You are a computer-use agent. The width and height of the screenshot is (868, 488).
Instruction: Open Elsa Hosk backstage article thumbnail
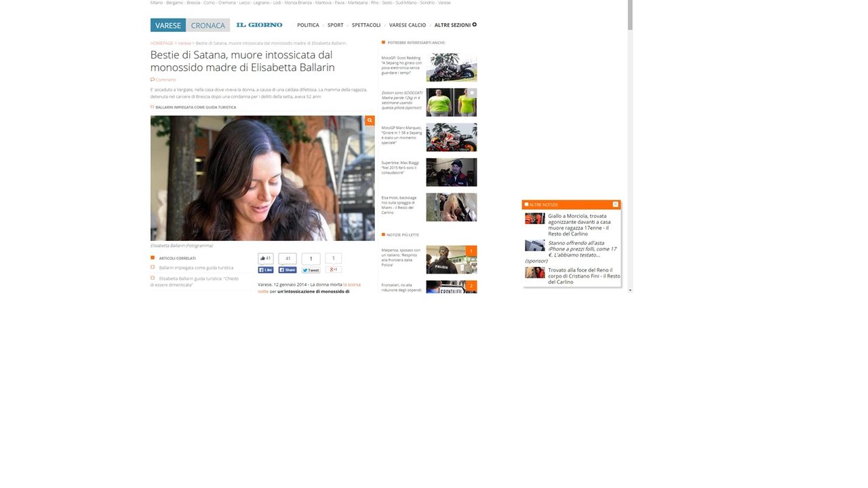click(451, 207)
